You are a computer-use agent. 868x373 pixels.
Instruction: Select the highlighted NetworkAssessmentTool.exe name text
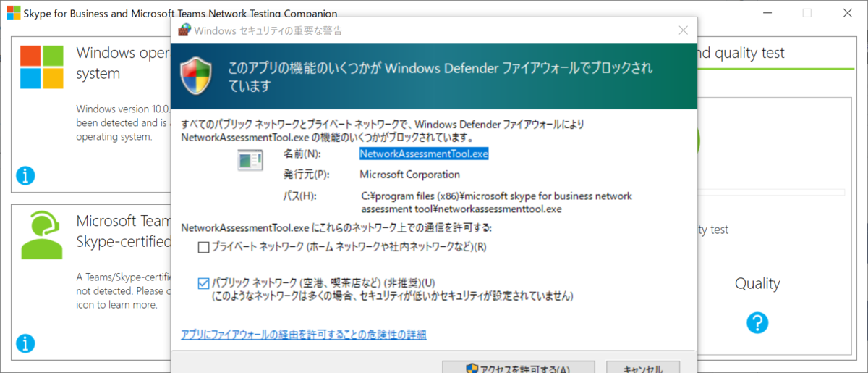[x=425, y=154]
